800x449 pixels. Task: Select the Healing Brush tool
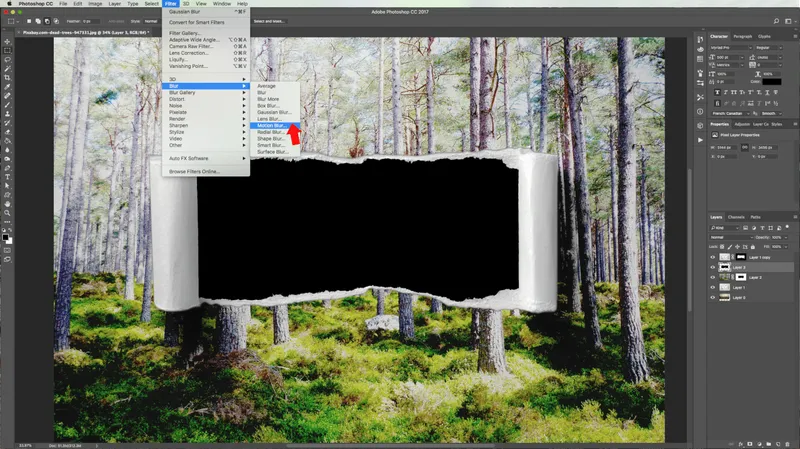[7, 96]
